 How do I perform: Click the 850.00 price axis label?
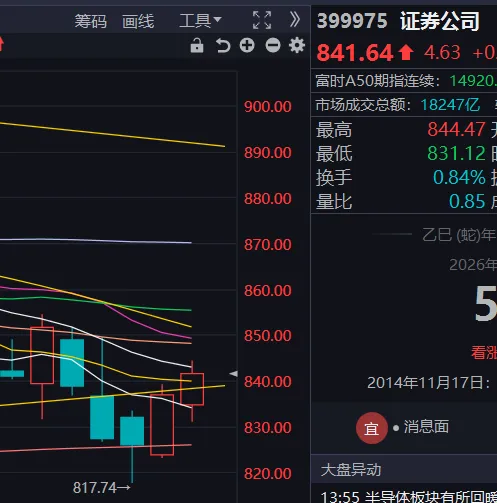click(268, 336)
